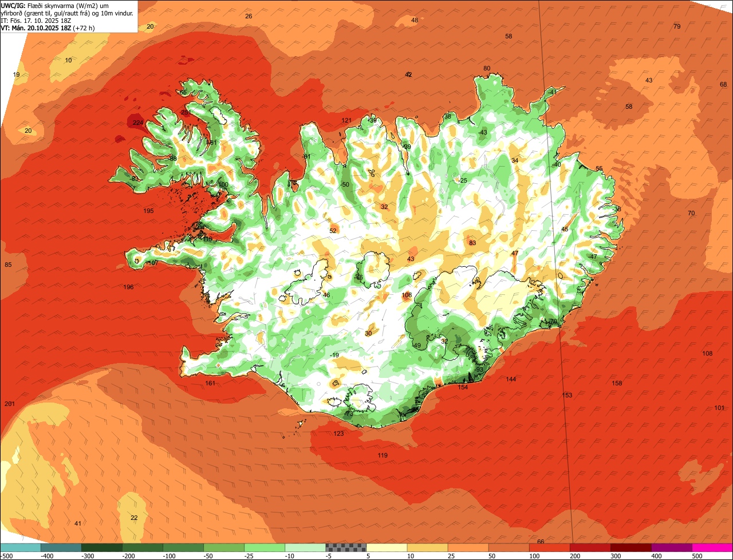The width and height of the screenshot is (733, 560).
Task: Click the map value '48'
Action: coord(415,20)
